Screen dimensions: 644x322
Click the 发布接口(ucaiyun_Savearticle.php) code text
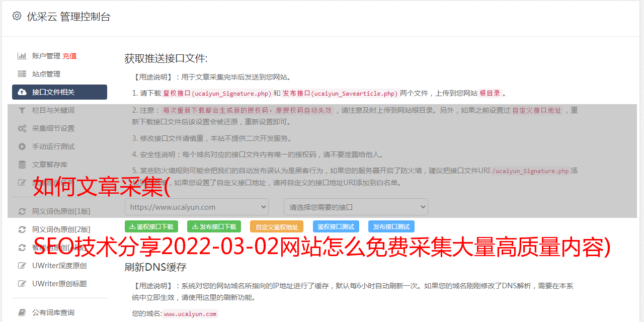340,93
